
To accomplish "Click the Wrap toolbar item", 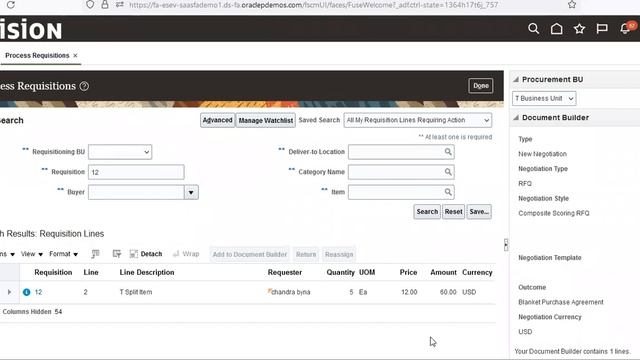I will click(x=186, y=254).
